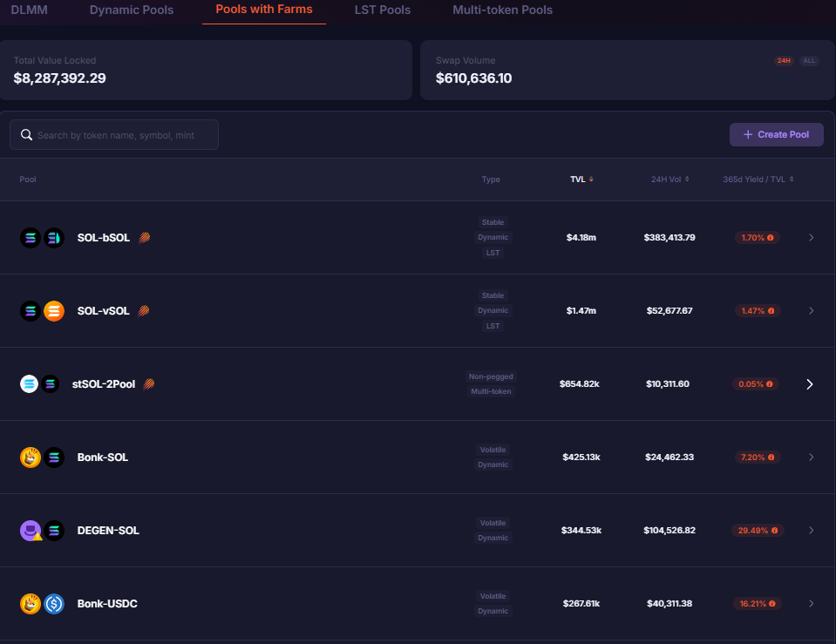Expand the Bonk-USDC row chevron

[811, 604]
